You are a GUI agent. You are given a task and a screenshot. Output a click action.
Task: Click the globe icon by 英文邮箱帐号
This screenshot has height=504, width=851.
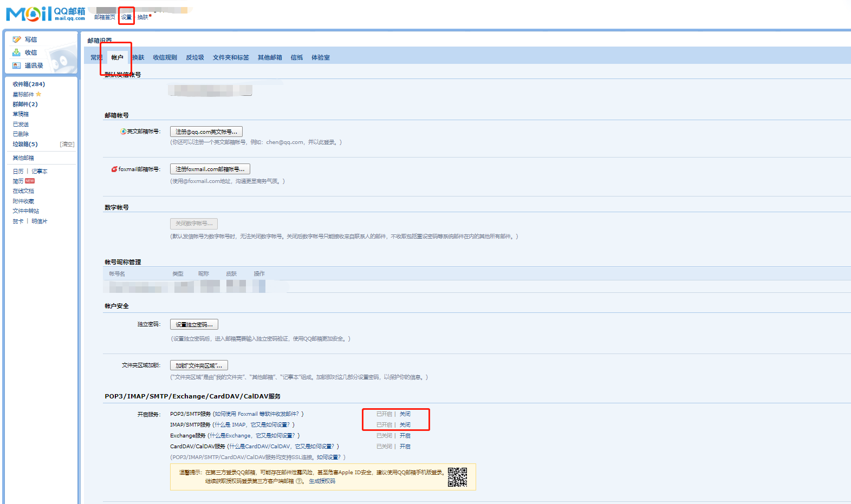(x=124, y=132)
